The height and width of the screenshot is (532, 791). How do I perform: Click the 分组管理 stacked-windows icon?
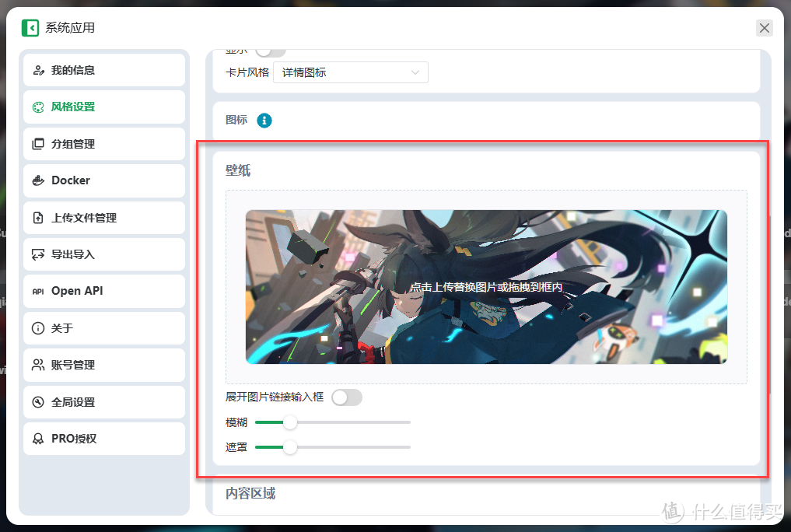coord(38,144)
